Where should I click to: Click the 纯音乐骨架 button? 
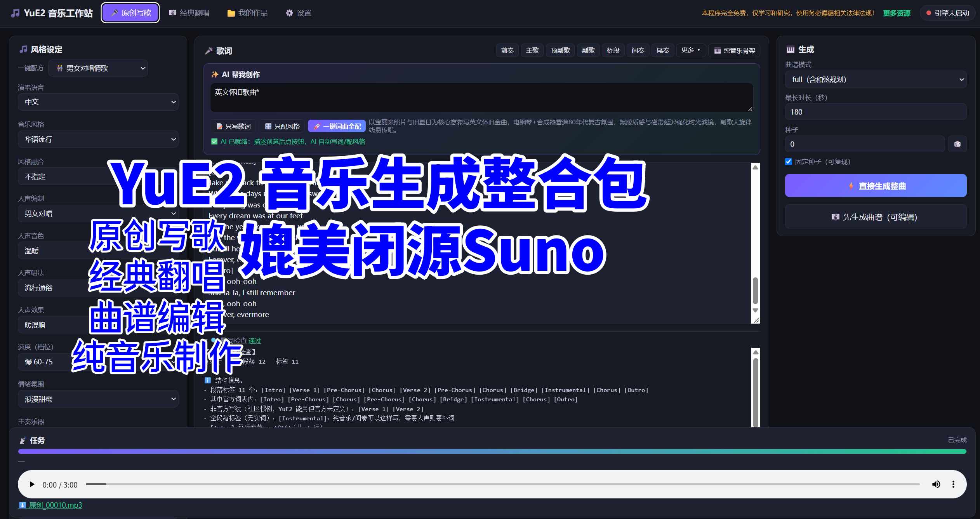click(734, 50)
